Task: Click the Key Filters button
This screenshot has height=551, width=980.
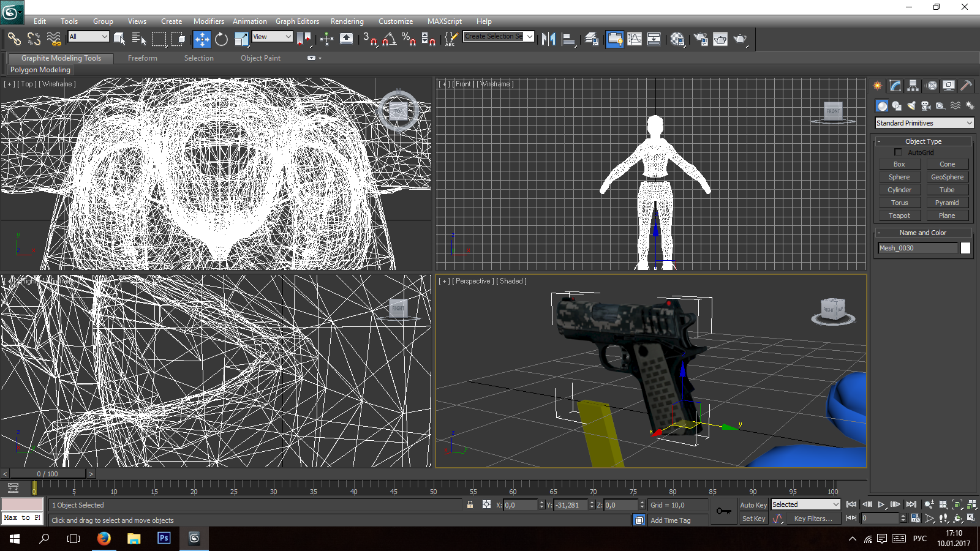Action: click(x=813, y=519)
